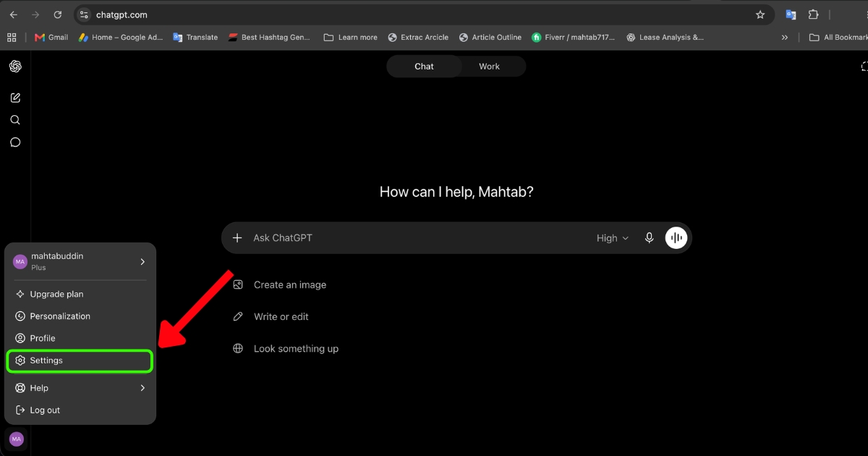Click the image icon beside Create an image
Screen dimensions: 868x456
point(238,285)
